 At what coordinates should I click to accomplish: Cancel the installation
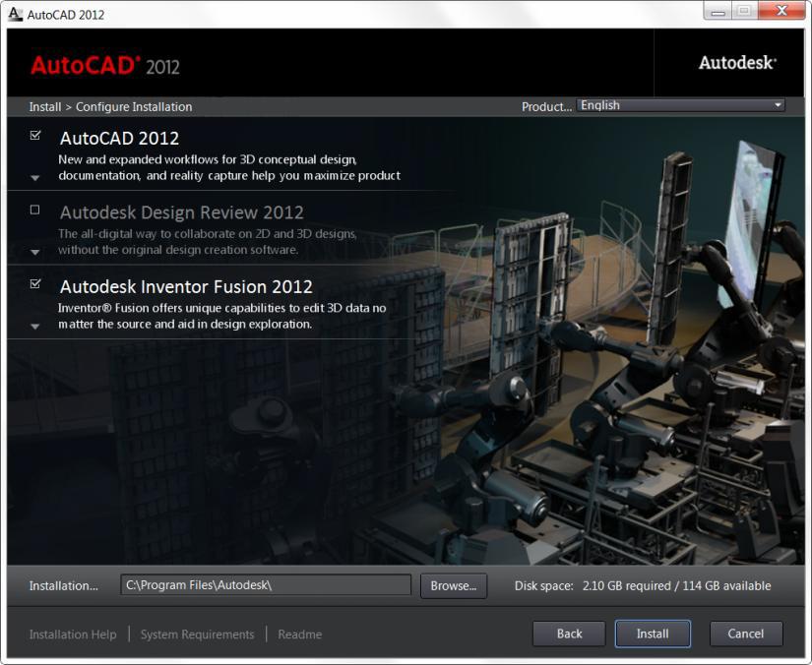pyautogui.click(x=746, y=634)
